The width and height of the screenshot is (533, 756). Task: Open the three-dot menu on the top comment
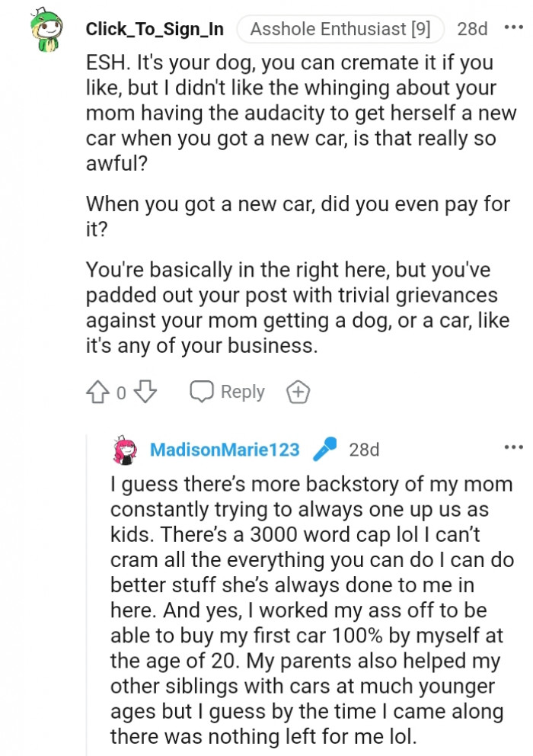(x=515, y=27)
